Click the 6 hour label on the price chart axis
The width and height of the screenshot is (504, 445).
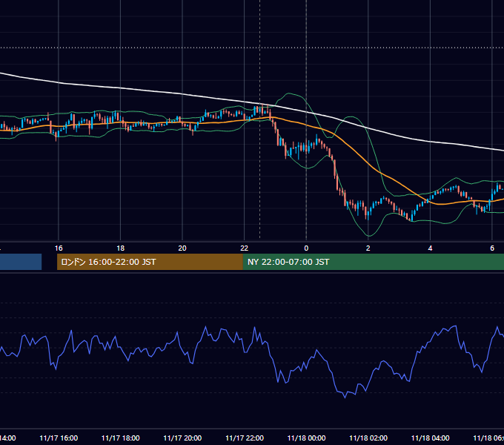(x=492, y=248)
